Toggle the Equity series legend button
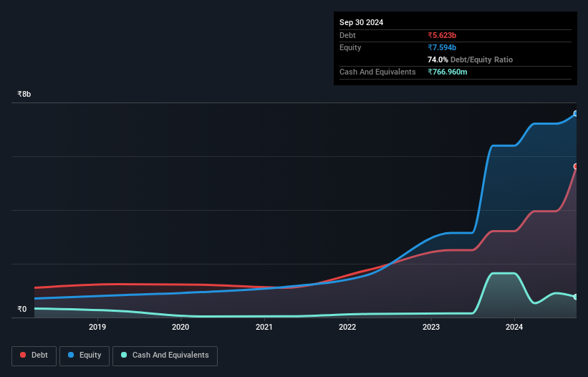588x377 pixels. click(x=85, y=355)
